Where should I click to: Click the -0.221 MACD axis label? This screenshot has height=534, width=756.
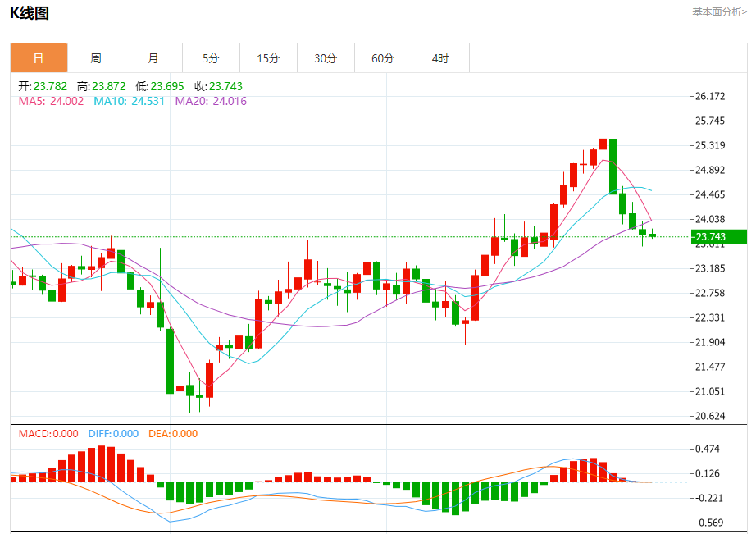708,498
